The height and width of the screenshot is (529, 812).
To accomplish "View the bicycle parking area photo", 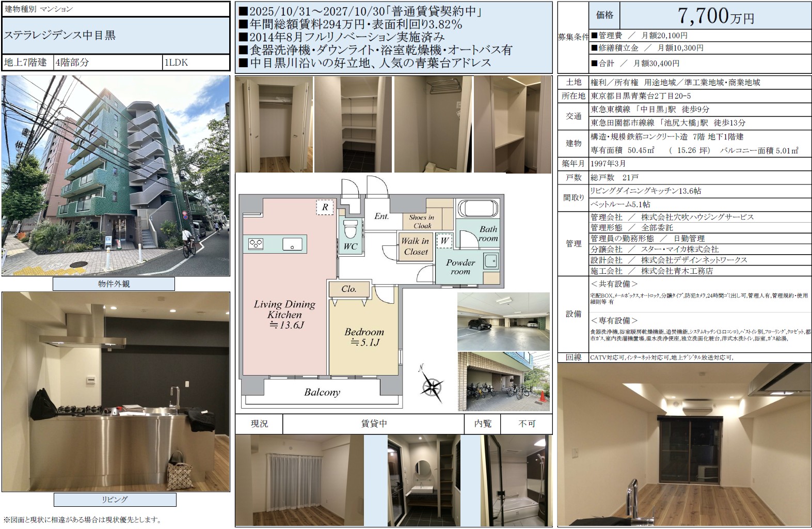I will pos(503,381).
